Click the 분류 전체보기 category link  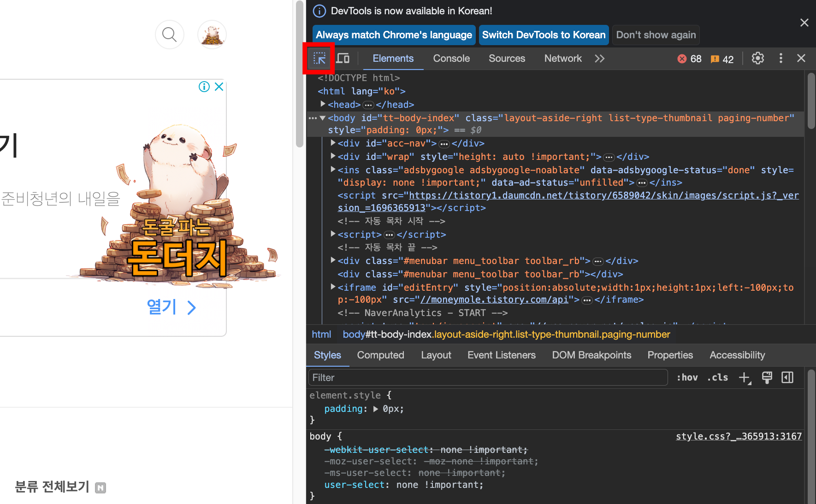(52, 486)
